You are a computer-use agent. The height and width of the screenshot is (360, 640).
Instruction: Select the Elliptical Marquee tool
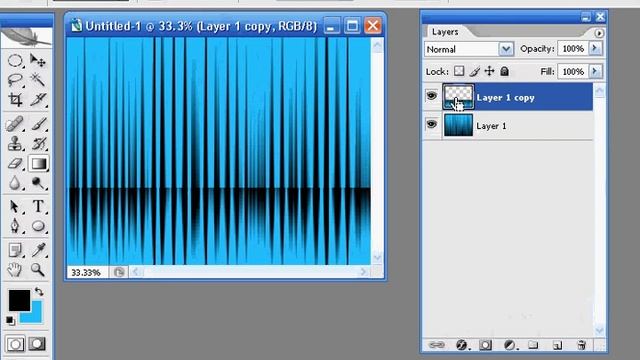[15, 61]
